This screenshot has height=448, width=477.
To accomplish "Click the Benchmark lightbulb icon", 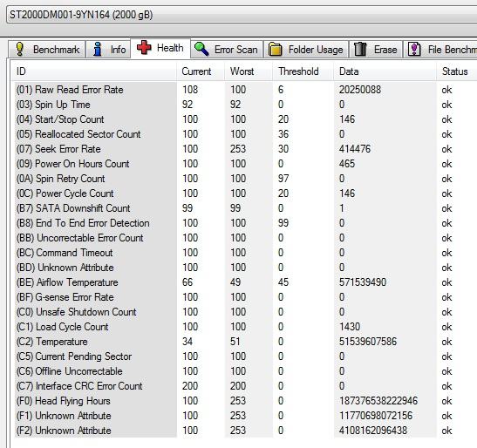I will (20, 49).
